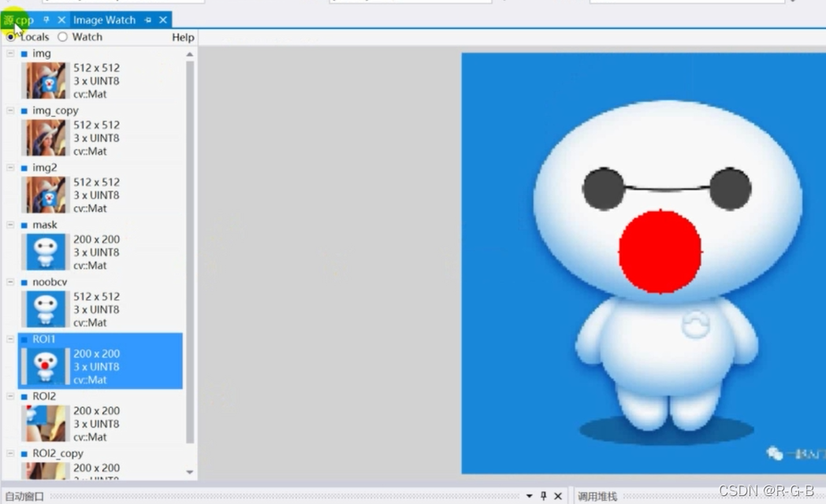Viewport: 826px width, 504px height.
Task: Select the ROI1 variable name
Action: 43,339
